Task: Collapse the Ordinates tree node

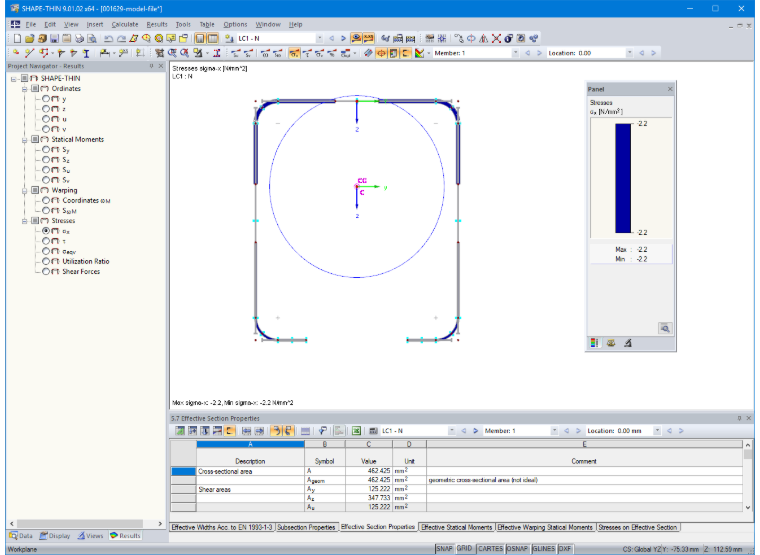Action: point(24,89)
